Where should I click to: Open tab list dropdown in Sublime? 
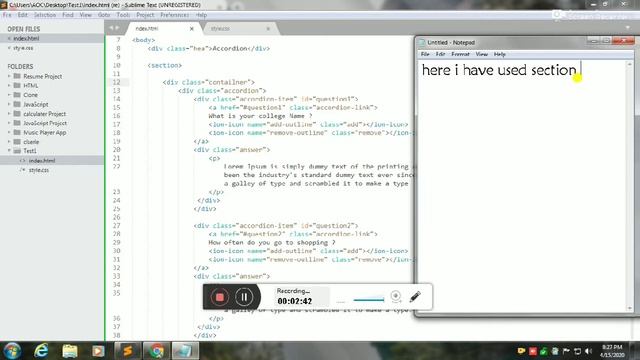[x=627, y=28]
